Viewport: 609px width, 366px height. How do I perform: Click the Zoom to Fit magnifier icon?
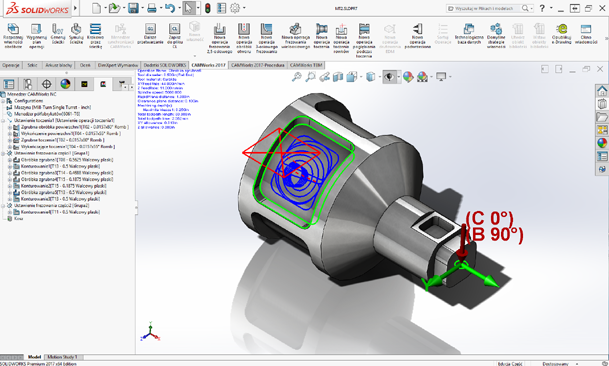[x=297, y=77]
